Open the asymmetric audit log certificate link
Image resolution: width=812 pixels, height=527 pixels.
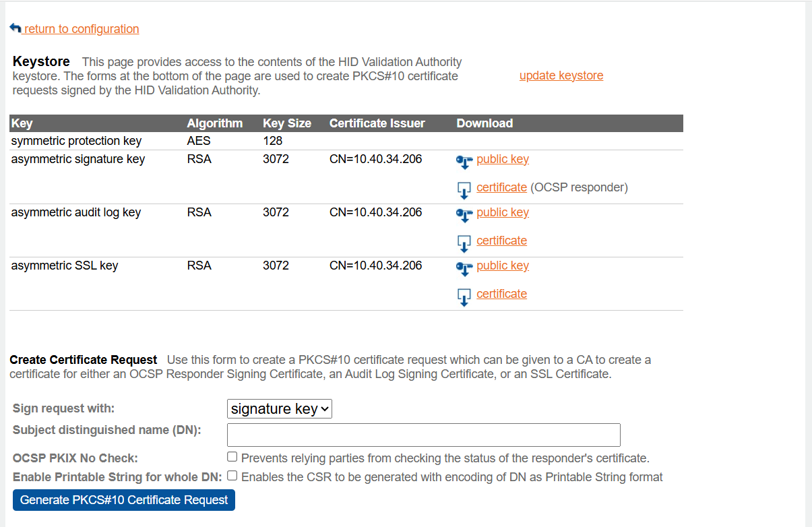click(x=501, y=241)
